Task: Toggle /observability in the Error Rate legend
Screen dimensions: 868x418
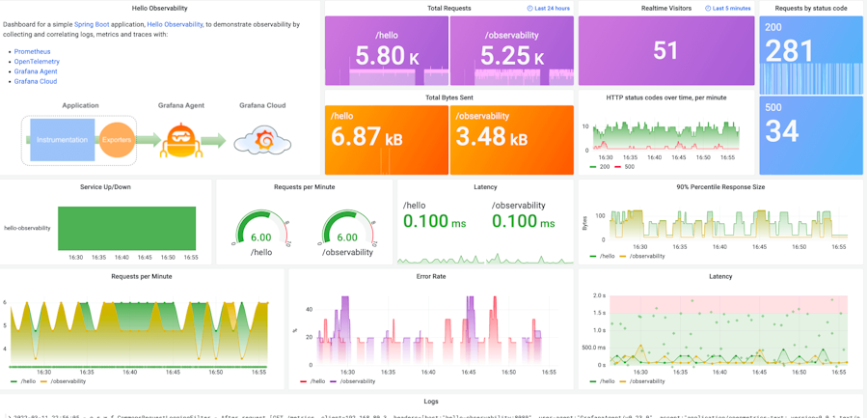Action: [x=358, y=381]
